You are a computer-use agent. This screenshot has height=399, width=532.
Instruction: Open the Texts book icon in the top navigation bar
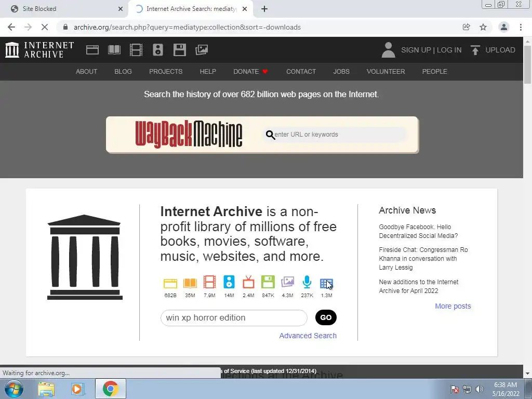coord(114,50)
